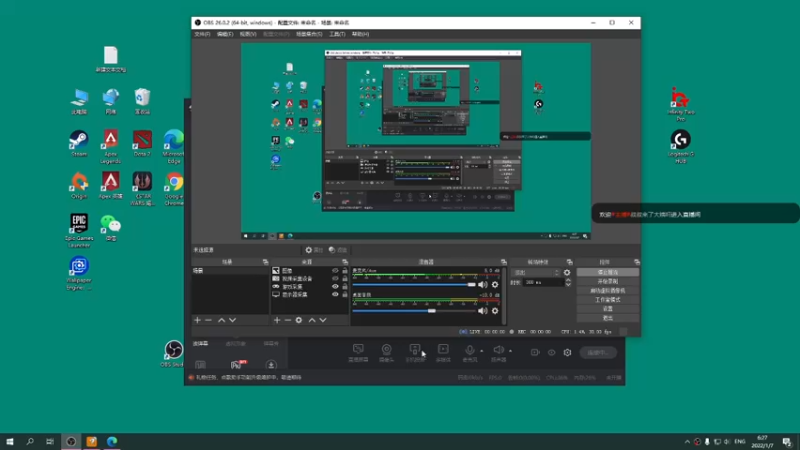
Task: Toggle the lock on the Display Capture source
Action: pyautogui.click(x=345, y=294)
